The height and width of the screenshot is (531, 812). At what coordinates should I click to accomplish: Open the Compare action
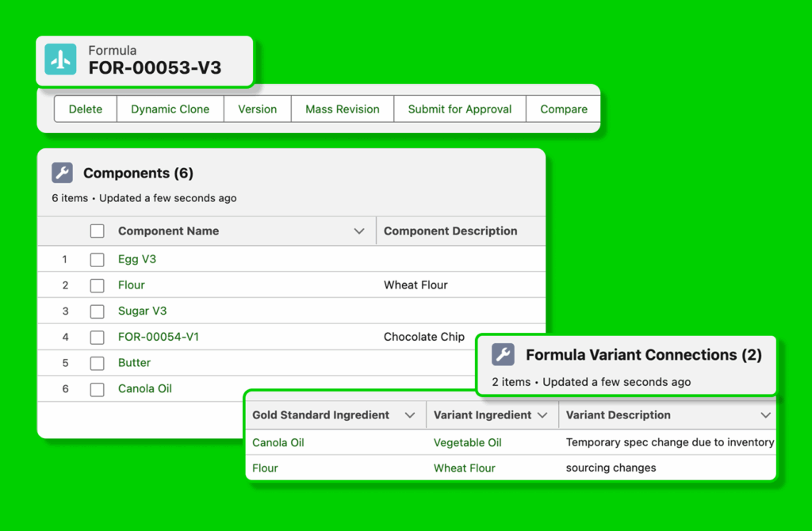point(564,109)
